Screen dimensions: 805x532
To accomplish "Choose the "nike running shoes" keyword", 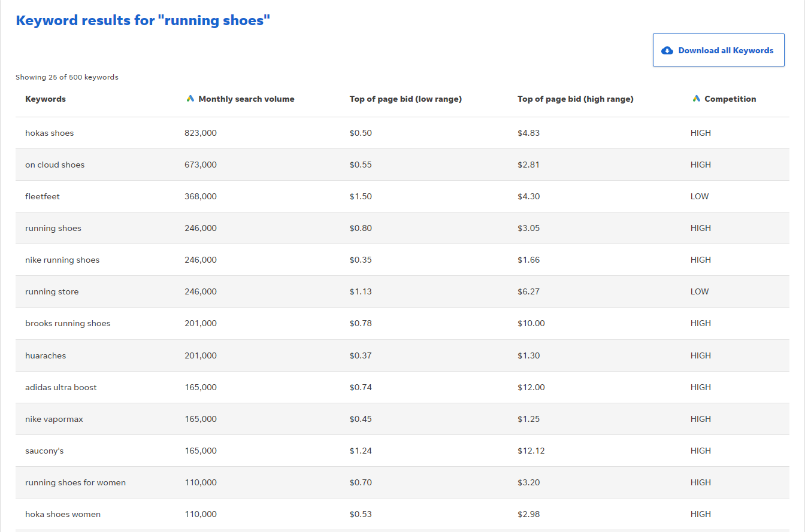I will coord(62,260).
